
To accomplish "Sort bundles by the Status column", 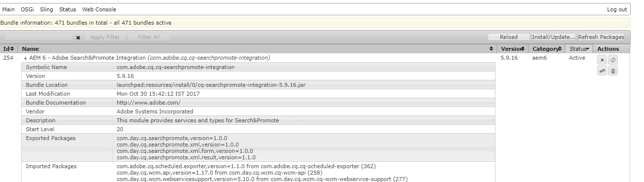I will (x=579, y=49).
